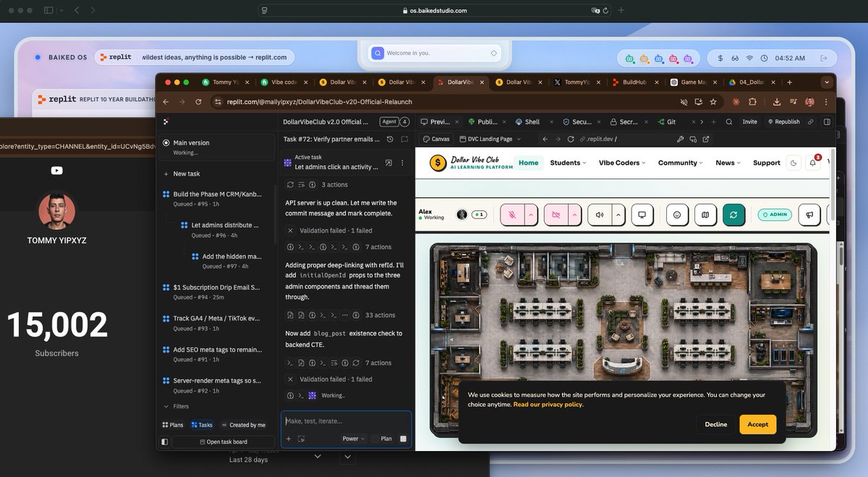Image resolution: width=868 pixels, height=477 pixels.
Task: Select the Main version radio
Action: 166,143
